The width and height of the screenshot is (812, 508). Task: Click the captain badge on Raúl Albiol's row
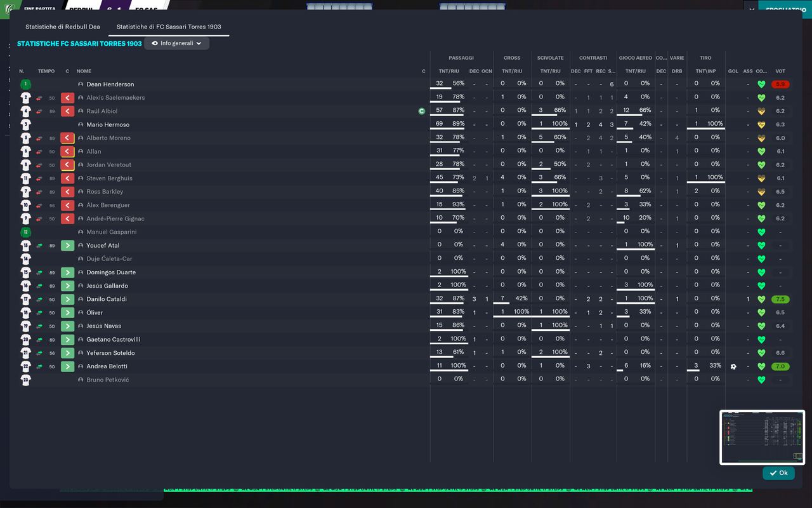pyautogui.click(x=422, y=111)
